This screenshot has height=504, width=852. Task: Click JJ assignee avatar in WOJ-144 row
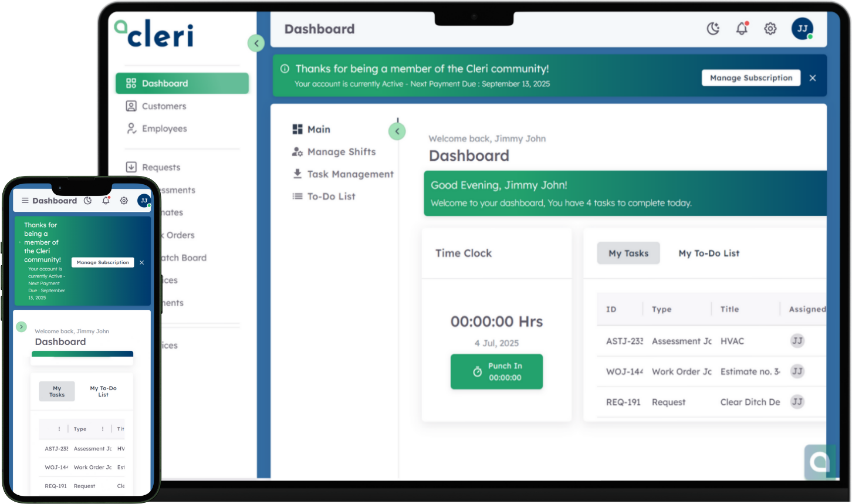click(797, 371)
